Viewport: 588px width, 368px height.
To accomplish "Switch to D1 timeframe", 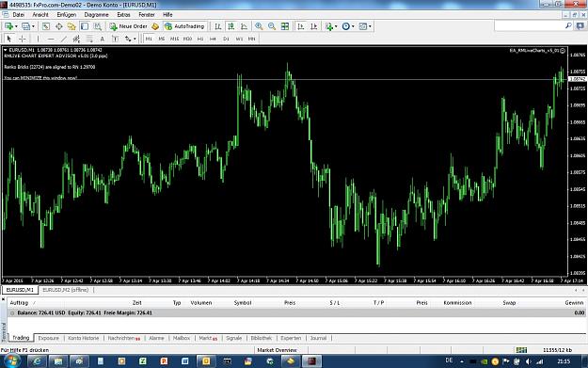I will click(226, 39).
